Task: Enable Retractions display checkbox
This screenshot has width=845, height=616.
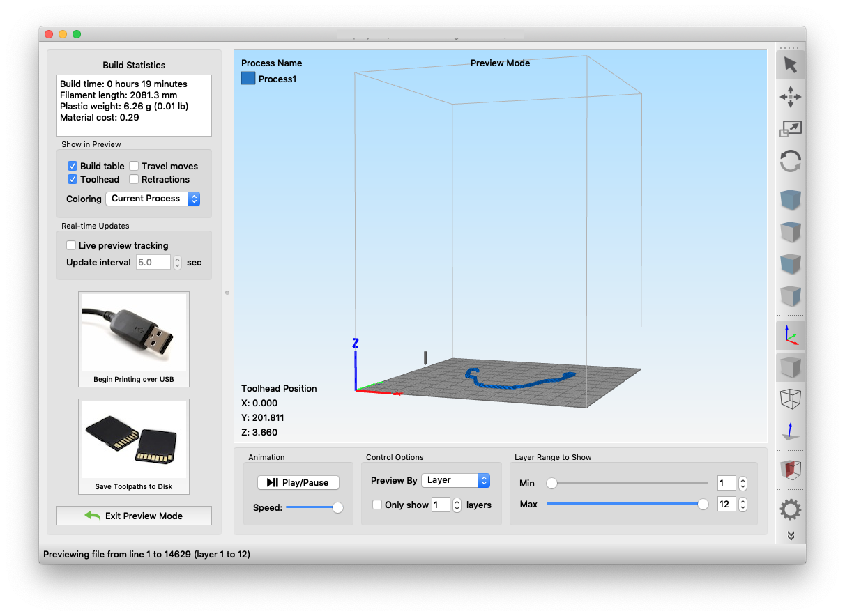Action: coord(134,179)
